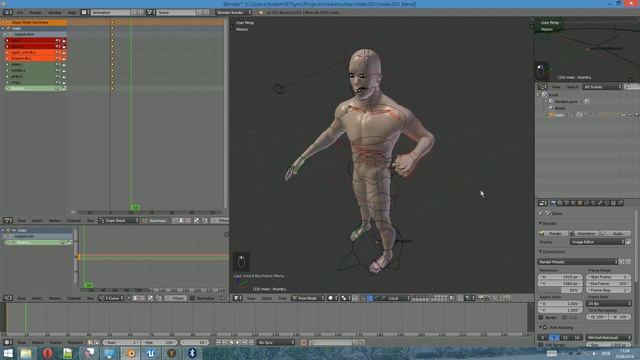Toggle the Anti-Aliasing checkbox
Screen dimensions: 640x360
point(546,327)
